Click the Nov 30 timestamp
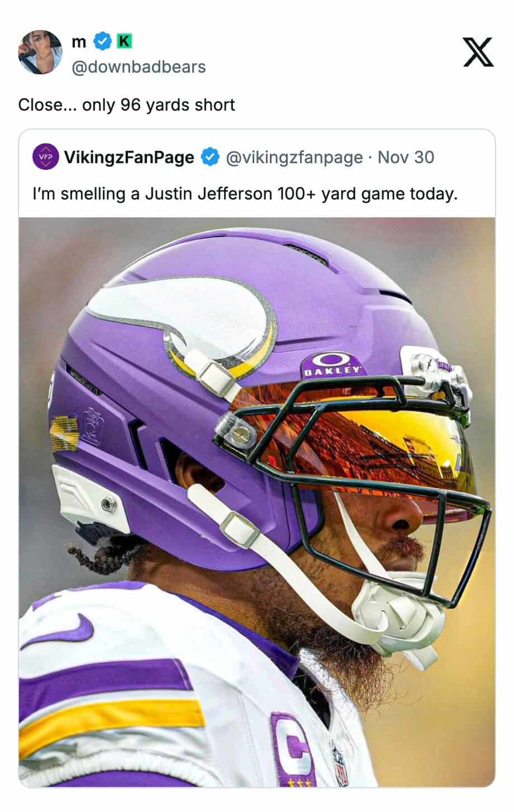 point(406,158)
